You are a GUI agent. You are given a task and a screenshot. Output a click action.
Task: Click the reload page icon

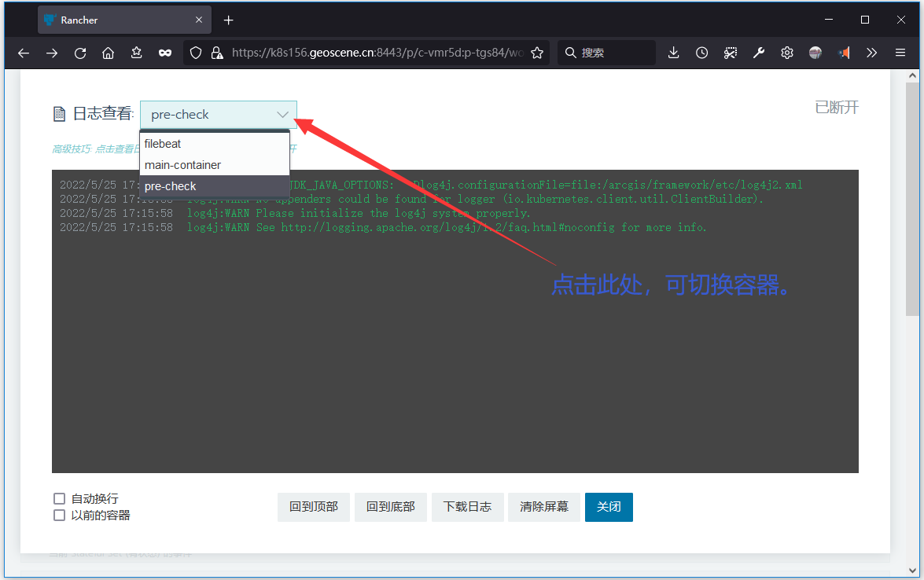[x=80, y=53]
